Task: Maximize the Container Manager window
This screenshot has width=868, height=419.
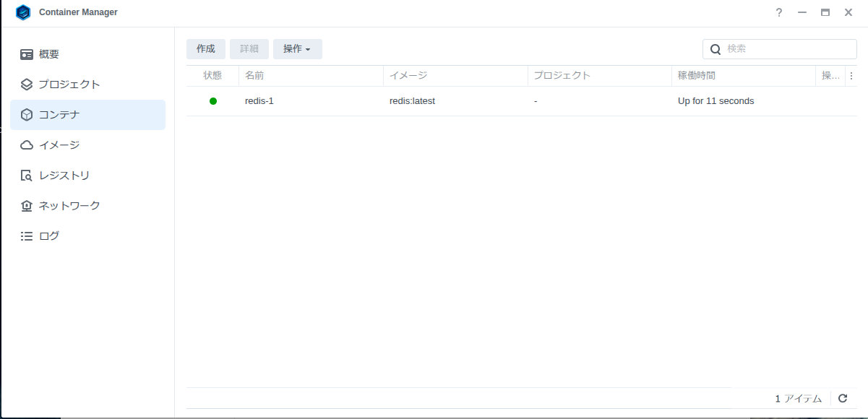Action: [825, 12]
